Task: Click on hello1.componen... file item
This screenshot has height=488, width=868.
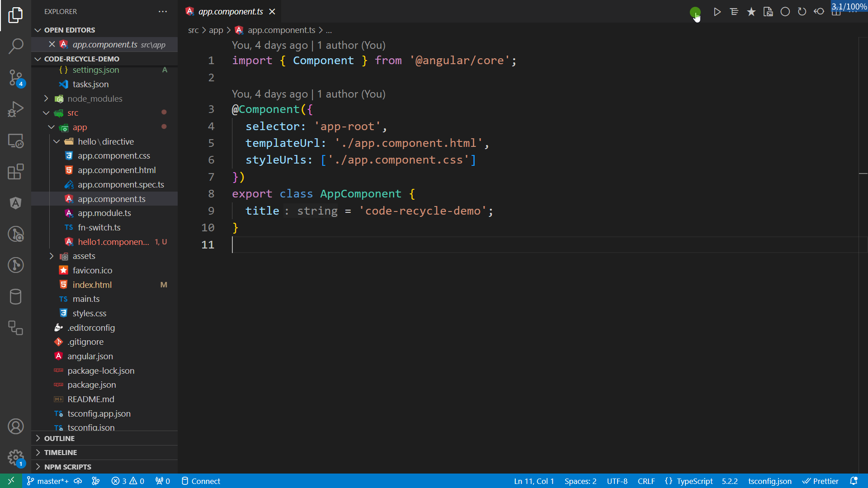Action: (113, 241)
